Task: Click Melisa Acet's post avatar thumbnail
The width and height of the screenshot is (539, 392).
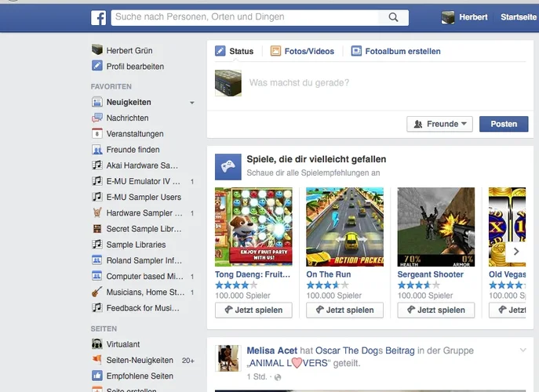Action: pos(227,358)
